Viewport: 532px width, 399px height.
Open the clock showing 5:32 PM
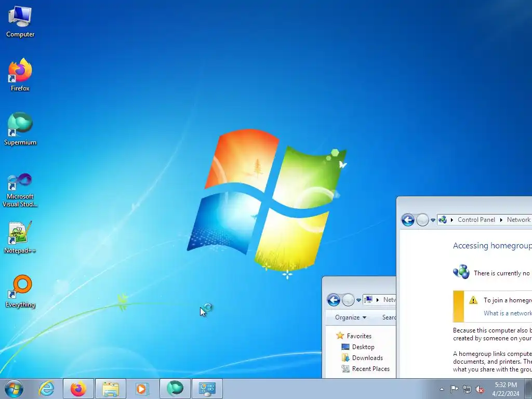point(506,389)
